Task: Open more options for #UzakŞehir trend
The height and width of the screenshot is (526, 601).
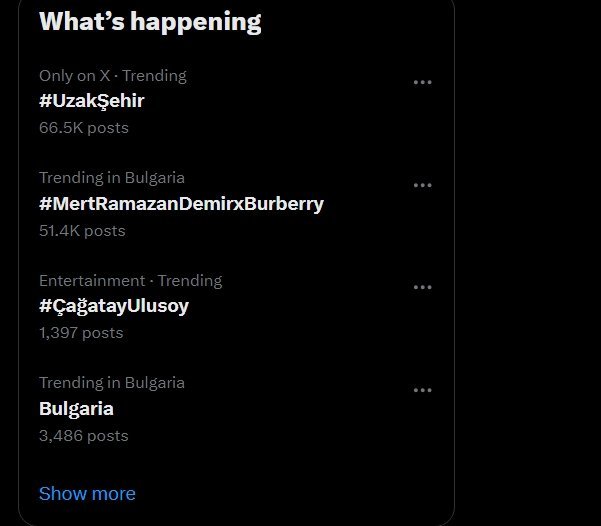Action: pyautogui.click(x=422, y=82)
